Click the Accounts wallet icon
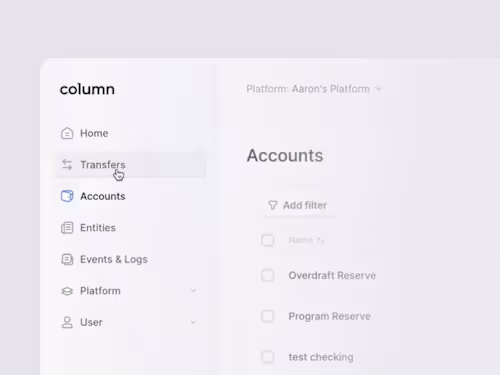Screen dimensions: 500x375 point(67,196)
